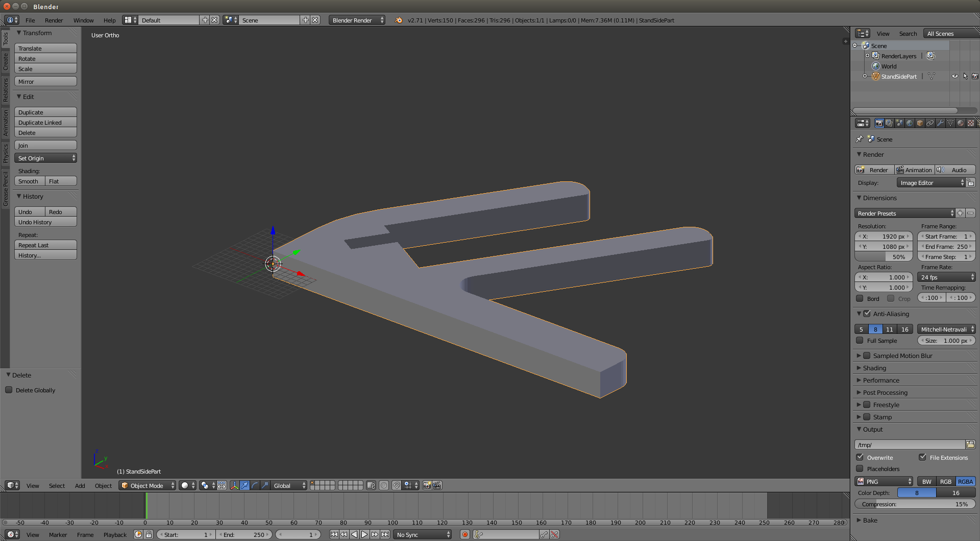Image resolution: width=980 pixels, height=541 pixels.
Task: Click the Object Constraints chain icon
Action: click(930, 123)
